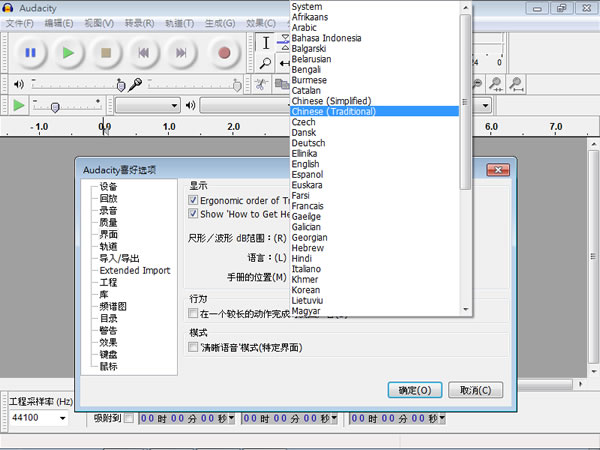Click the Fit project zoom icon
This screenshot has width=600, height=450.
point(516,84)
